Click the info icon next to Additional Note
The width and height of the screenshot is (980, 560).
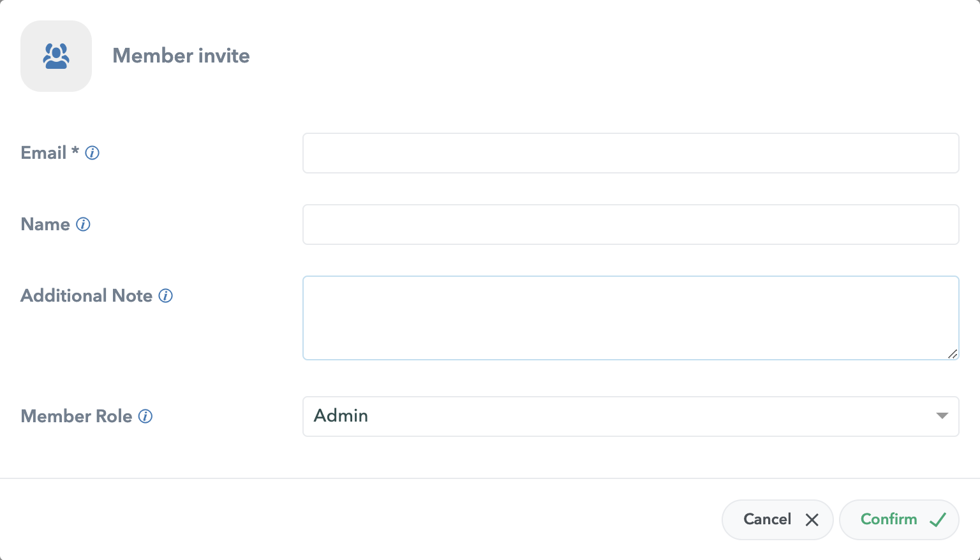tap(166, 296)
